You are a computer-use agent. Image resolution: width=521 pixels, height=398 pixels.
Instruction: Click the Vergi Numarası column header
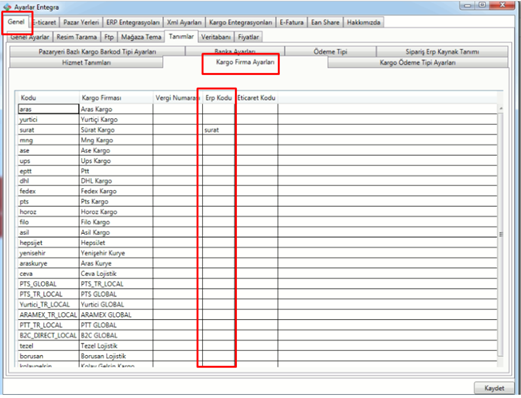[x=177, y=98]
